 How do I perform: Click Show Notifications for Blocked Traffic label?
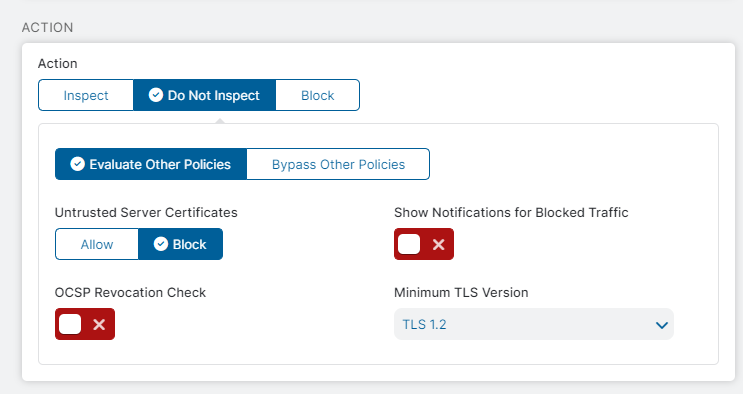(511, 212)
